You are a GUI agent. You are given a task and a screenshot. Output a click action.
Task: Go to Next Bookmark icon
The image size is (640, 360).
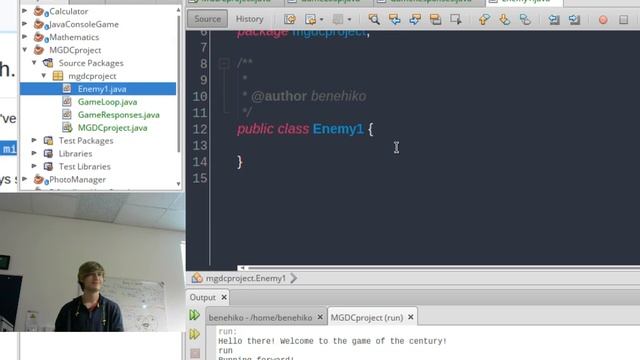(504, 19)
